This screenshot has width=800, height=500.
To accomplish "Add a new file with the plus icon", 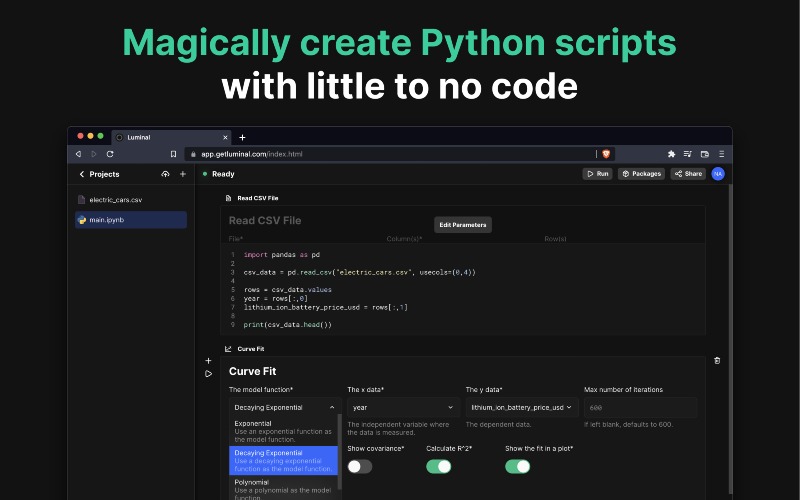I will 182,174.
